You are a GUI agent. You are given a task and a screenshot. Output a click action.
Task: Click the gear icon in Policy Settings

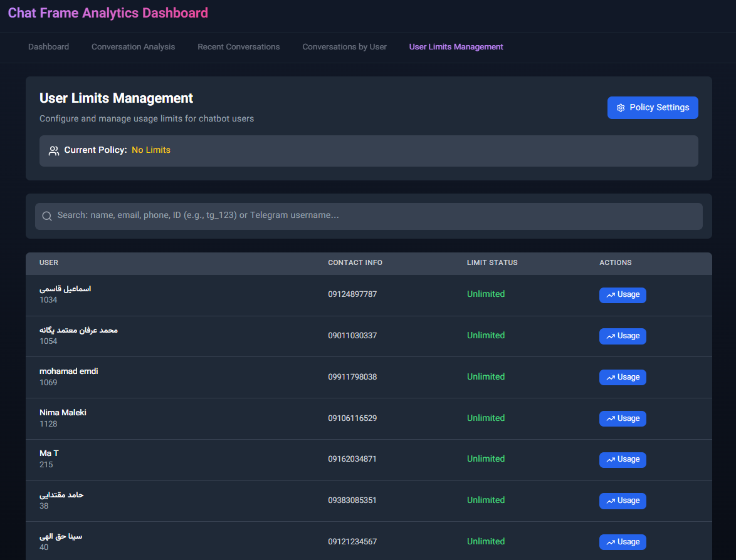pyautogui.click(x=621, y=108)
